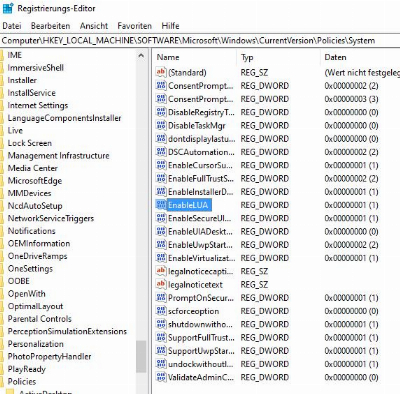This screenshot has width=400, height=394.
Task: Click the DisableTaskMgr DWORD icon
Action: click(x=161, y=125)
